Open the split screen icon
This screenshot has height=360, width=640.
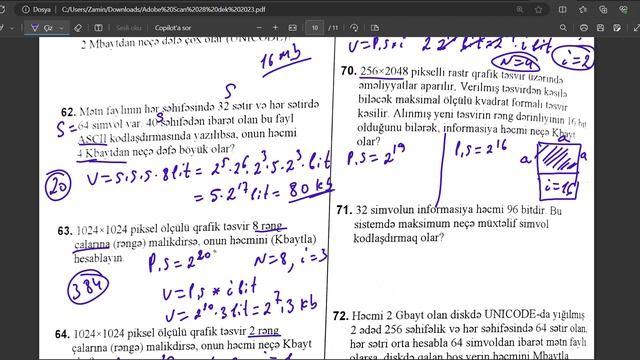[x=562, y=9]
